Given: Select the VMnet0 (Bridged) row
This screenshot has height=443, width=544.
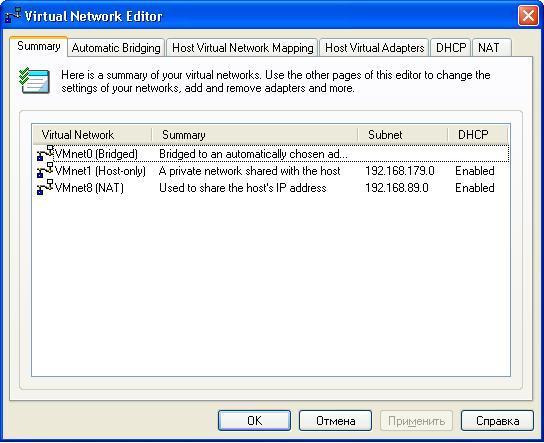Looking at the screenshot, I should [x=272, y=154].
